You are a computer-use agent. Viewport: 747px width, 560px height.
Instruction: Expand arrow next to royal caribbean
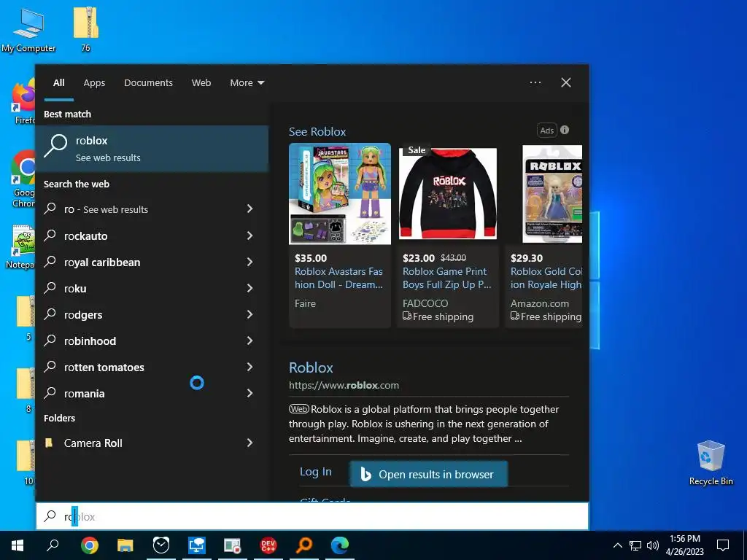click(x=249, y=262)
